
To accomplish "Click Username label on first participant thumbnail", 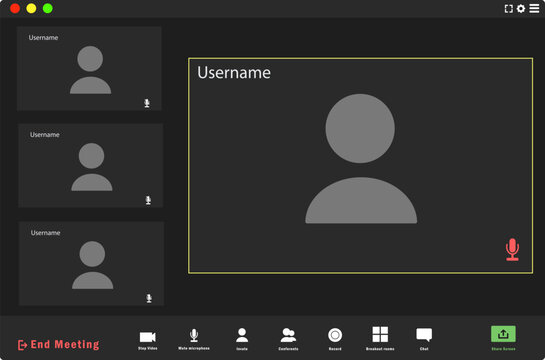I will click(43, 38).
